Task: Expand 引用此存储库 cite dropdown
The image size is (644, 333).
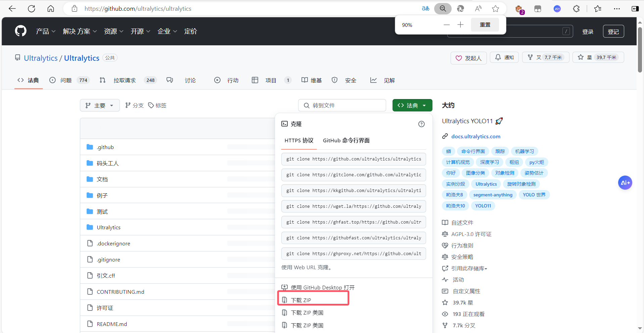Action: 469,268
